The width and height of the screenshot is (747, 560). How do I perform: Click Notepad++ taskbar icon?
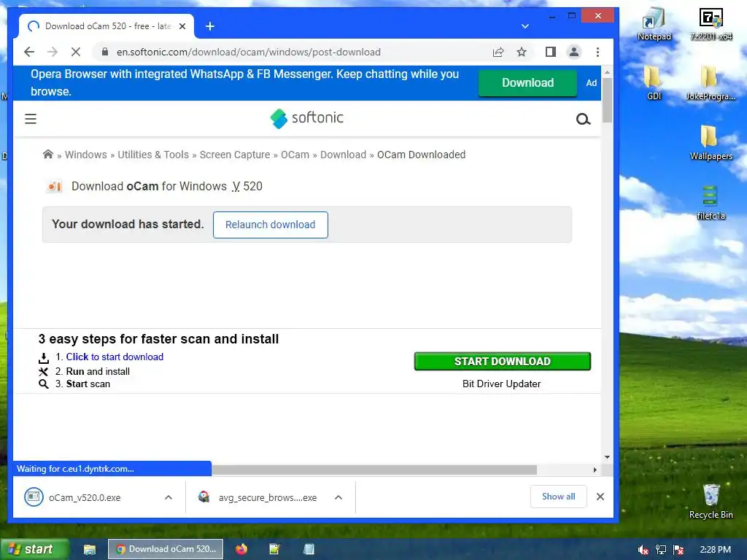[x=274, y=549]
